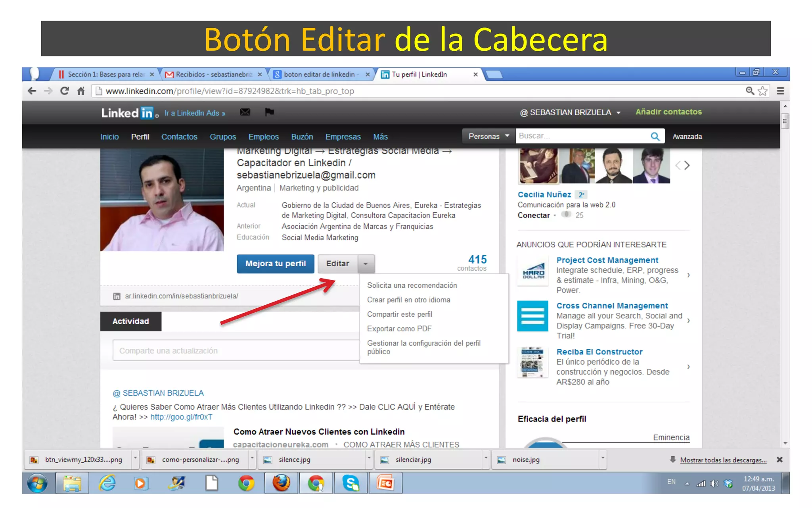Click the LinkedIn logo

(x=129, y=113)
